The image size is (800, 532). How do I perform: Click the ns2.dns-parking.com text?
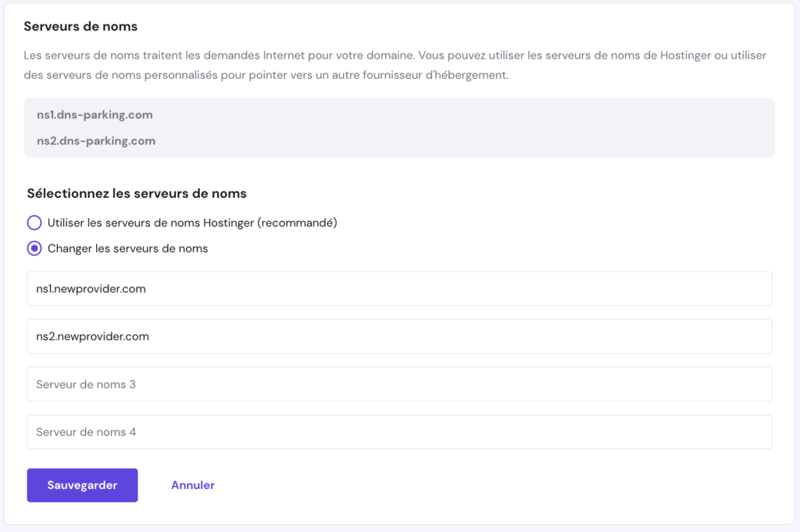coord(94,141)
